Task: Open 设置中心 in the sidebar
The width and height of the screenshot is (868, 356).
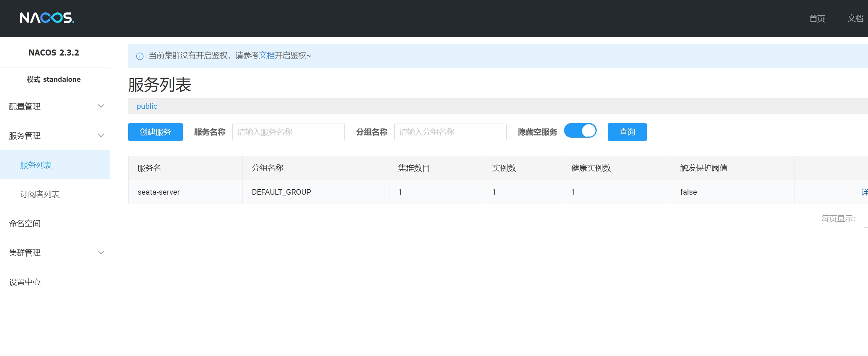Action: click(x=25, y=282)
